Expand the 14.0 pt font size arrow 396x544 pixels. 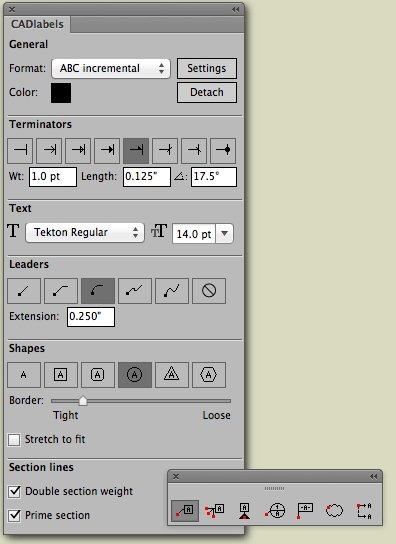225,233
